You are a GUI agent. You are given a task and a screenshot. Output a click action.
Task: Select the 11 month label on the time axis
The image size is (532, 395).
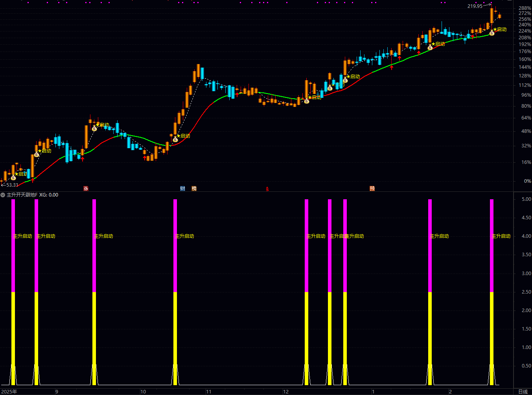pyautogui.click(x=209, y=392)
